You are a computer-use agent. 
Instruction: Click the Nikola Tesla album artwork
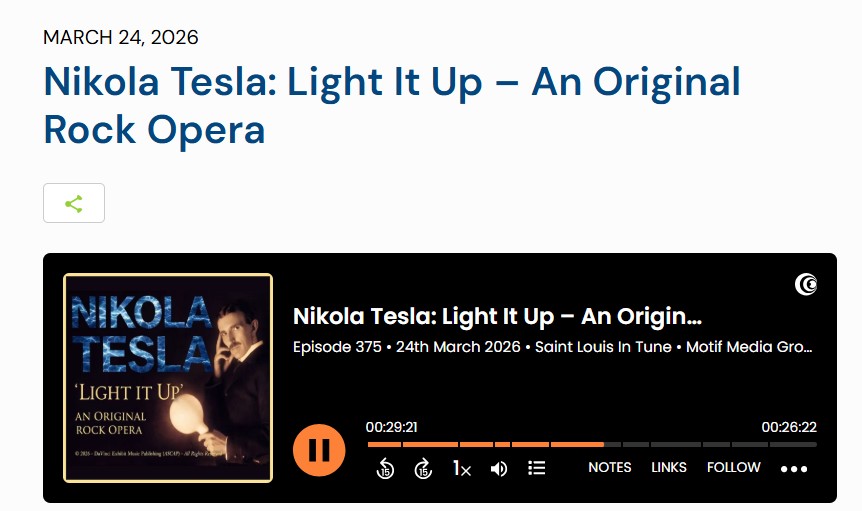(168, 377)
